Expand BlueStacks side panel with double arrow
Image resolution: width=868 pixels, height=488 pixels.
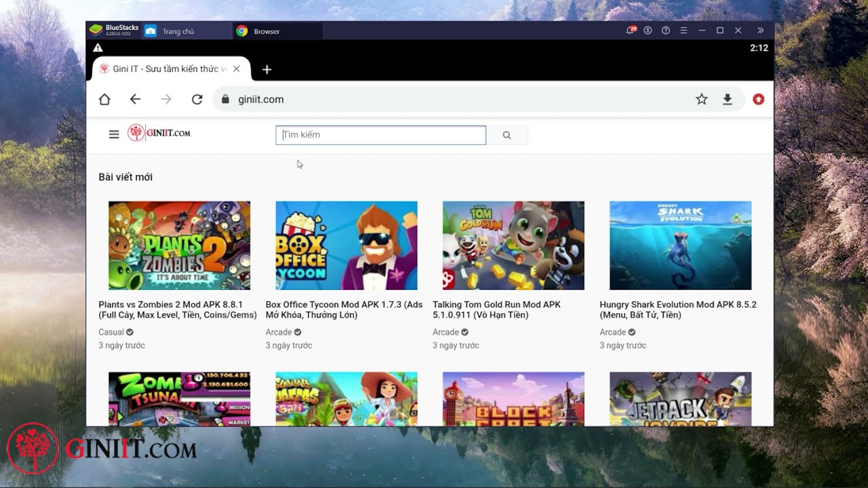(760, 30)
